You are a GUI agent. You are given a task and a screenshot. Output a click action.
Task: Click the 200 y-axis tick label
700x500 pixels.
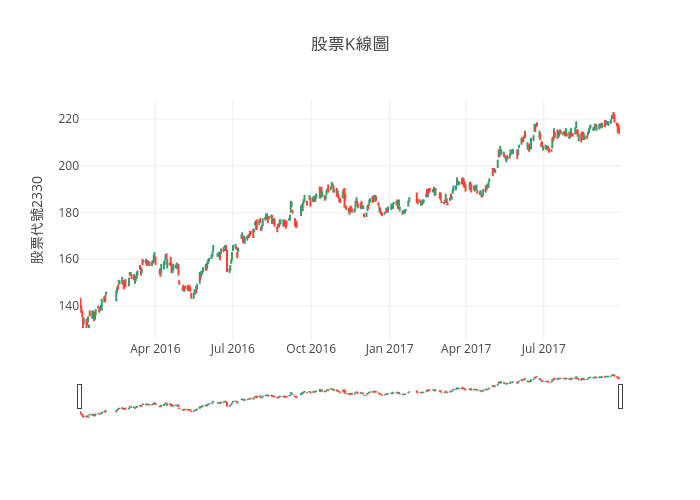coord(68,166)
